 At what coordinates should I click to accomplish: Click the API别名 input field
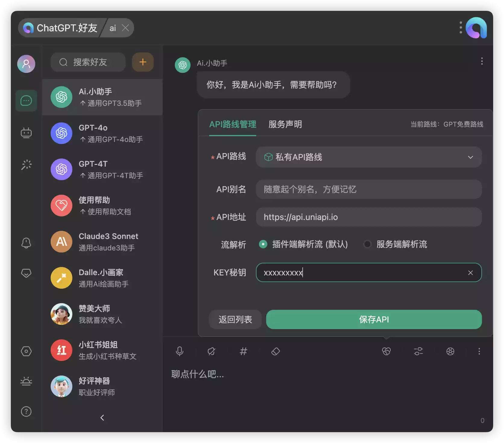pos(369,189)
